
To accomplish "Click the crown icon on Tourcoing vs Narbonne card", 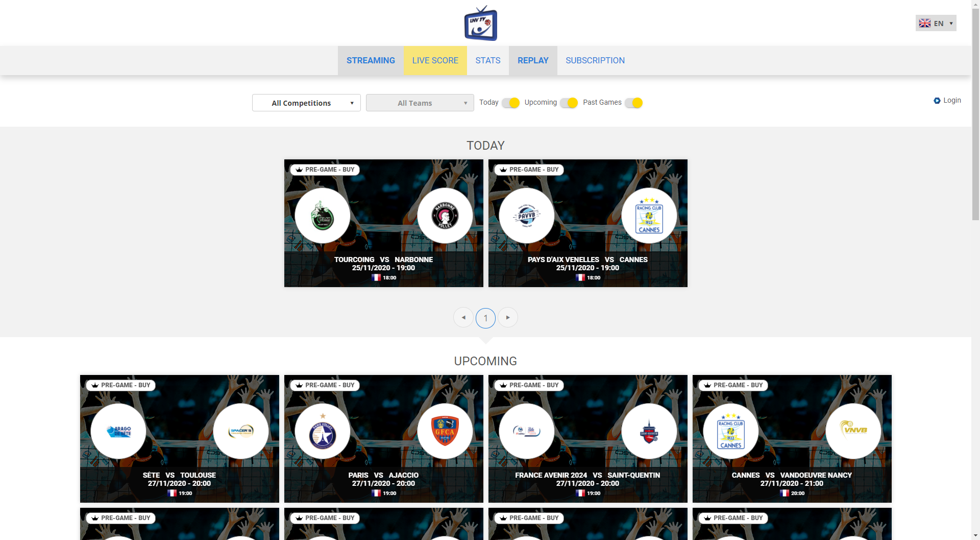I will 299,170.
